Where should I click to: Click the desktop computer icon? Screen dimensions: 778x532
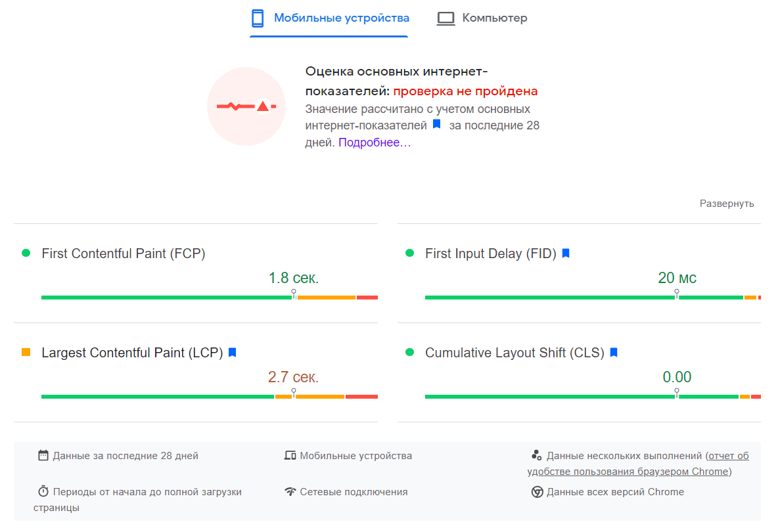click(446, 18)
